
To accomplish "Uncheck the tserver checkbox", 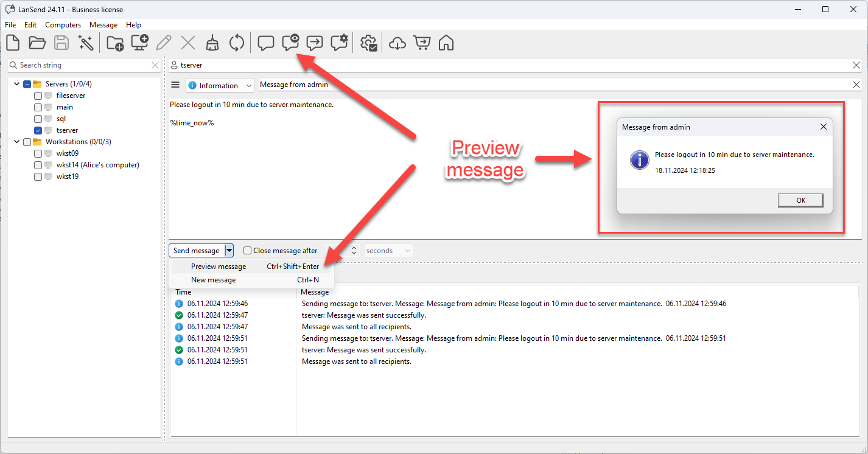I will pos(38,130).
